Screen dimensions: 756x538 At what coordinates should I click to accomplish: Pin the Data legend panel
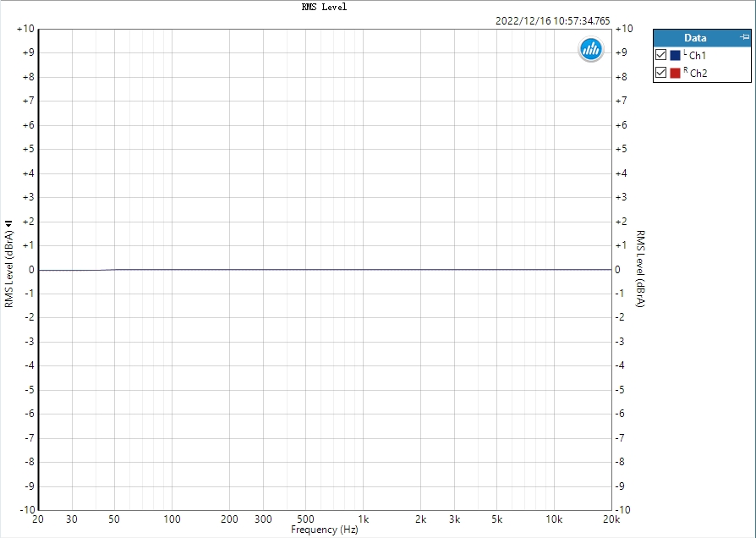[x=745, y=37]
